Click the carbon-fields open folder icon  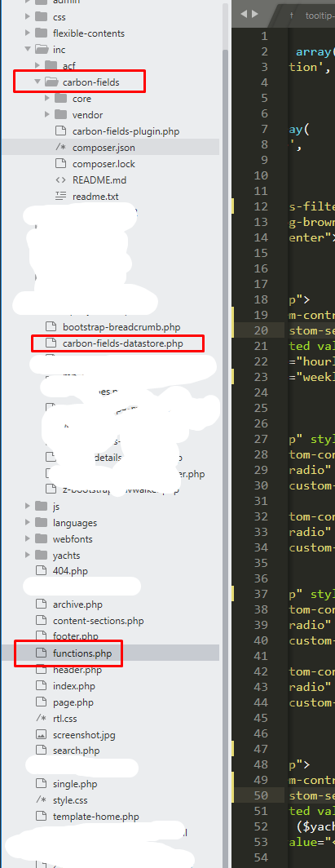pyautogui.click(x=51, y=82)
